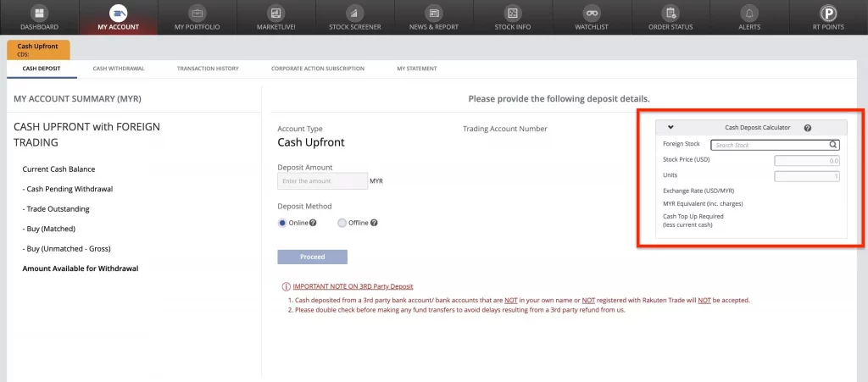Click search magnifier in Foreign Stock field
Image resolution: width=868 pixels, height=382 pixels.
point(833,145)
